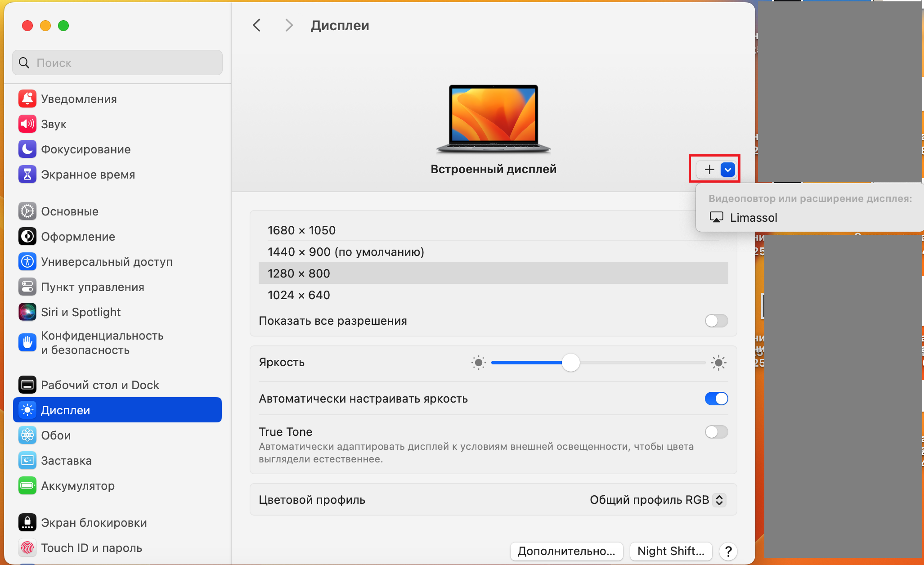The image size is (924, 565).
Task: Disable the automatic brightness adjustment switch
Action: tap(716, 399)
